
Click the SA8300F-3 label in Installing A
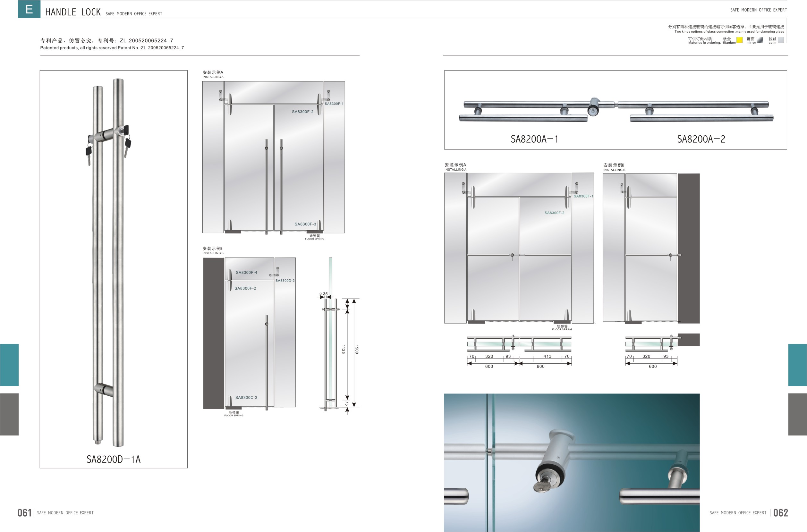pyautogui.click(x=305, y=224)
